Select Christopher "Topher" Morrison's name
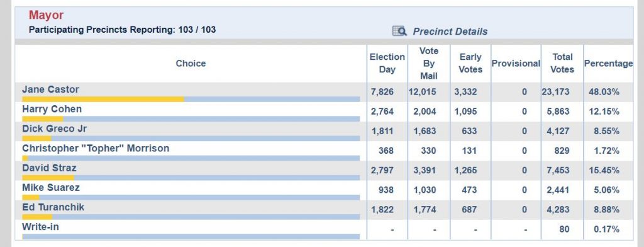The width and height of the screenshot is (644, 247). tap(96, 148)
